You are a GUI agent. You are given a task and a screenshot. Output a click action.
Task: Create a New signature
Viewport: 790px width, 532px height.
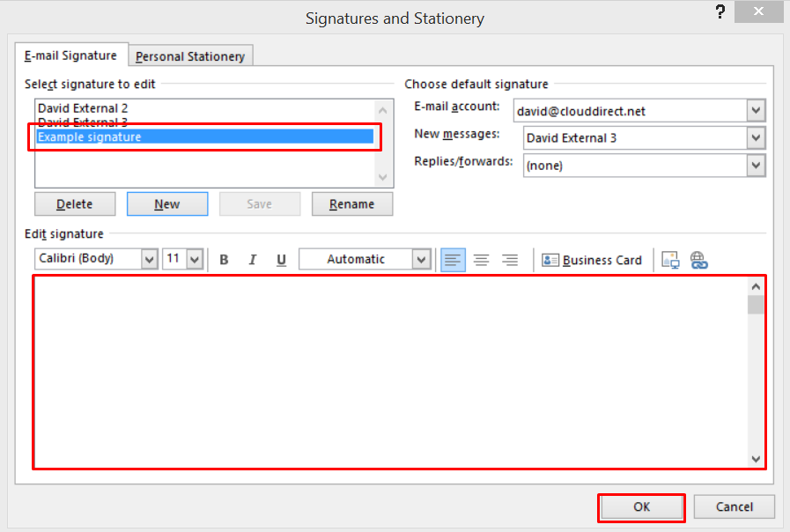click(167, 203)
